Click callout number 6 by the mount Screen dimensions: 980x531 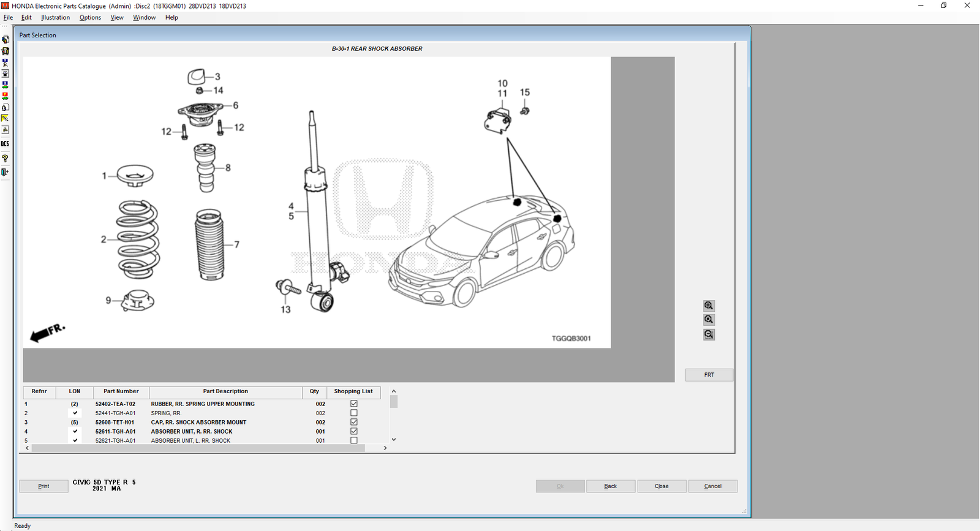(236, 105)
